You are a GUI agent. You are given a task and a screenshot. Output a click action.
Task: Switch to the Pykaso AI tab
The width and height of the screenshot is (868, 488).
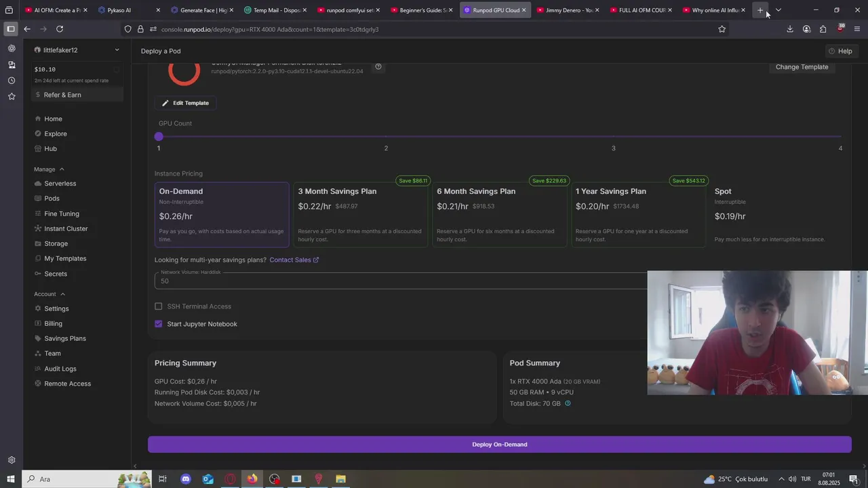(x=129, y=10)
